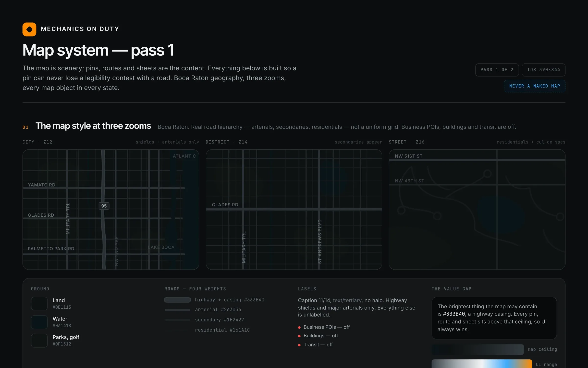Click the NW 51ST ST street label
Screen dimensions: 588x368
click(x=409, y=156)
